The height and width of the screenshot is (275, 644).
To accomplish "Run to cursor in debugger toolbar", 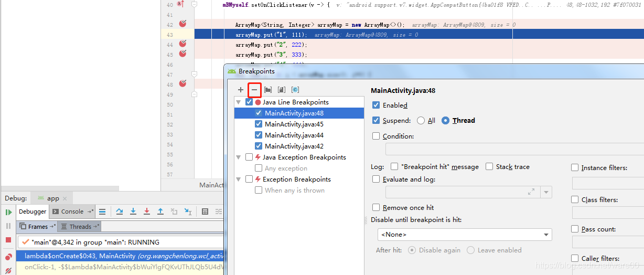I will coord(188,211).
